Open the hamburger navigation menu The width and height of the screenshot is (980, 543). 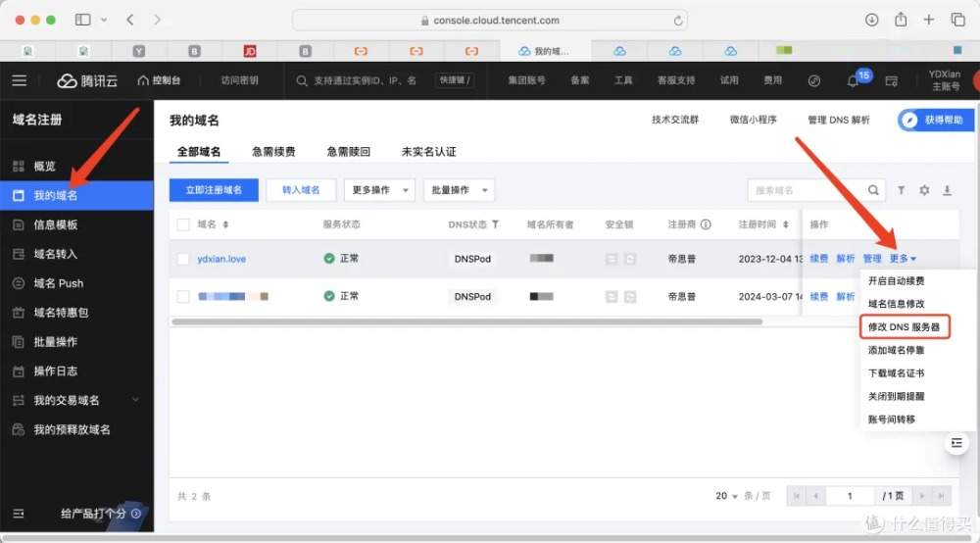click(x=20, y=80)
